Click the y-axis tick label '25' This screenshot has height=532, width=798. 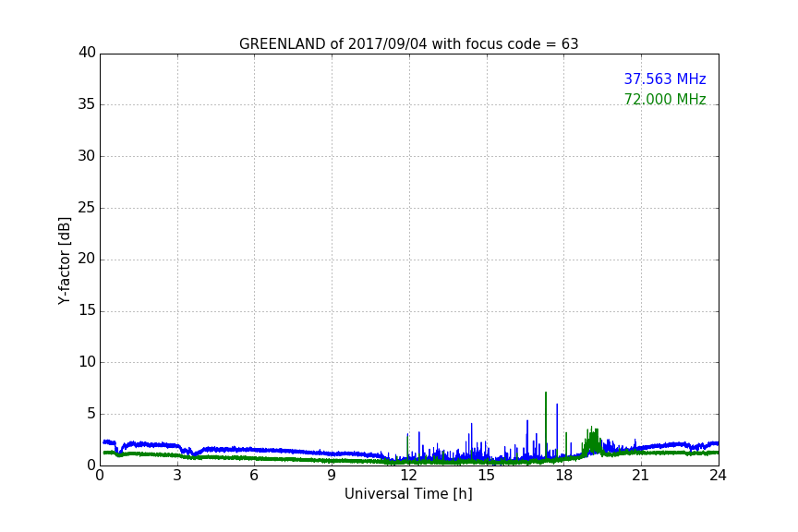click(87, 208)
